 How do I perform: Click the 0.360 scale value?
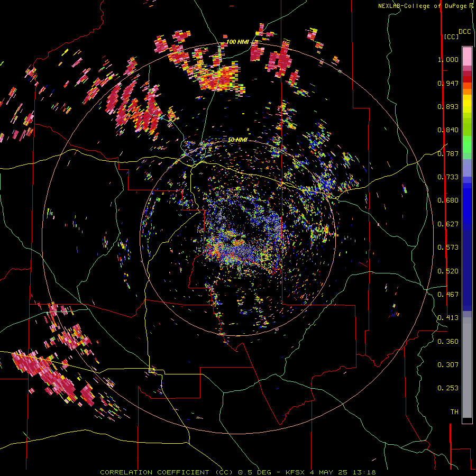[448, 342]
